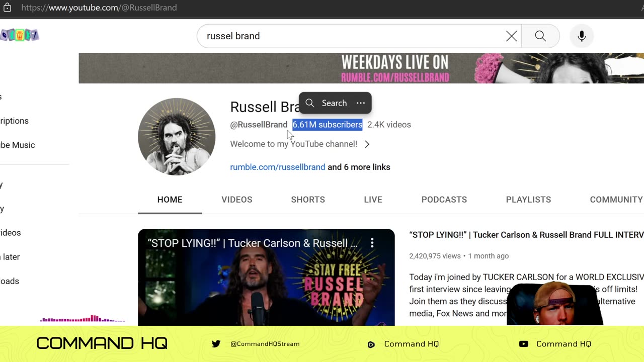The height and width of the screenshot is (362, 644).
Task: Click the @RussellBrand handle text
Action: [259, 125]
